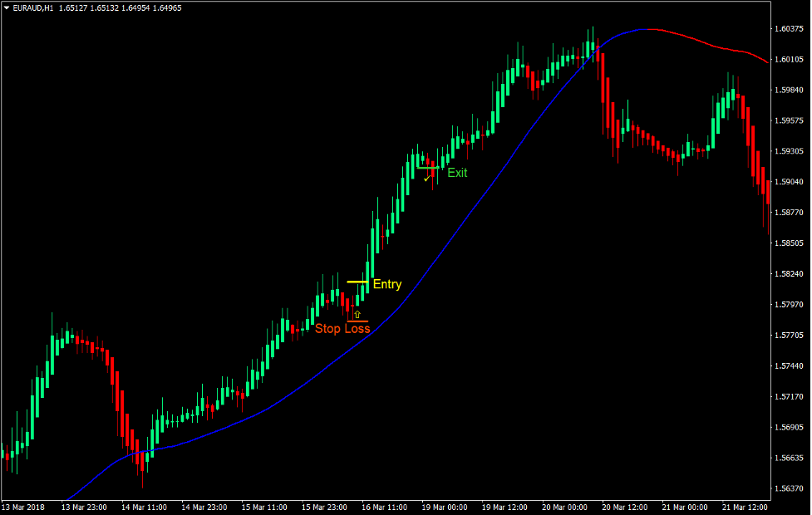Click the 13 Mar 2018 date label
This screenshot has width=812, height=515.
(22, 507)
